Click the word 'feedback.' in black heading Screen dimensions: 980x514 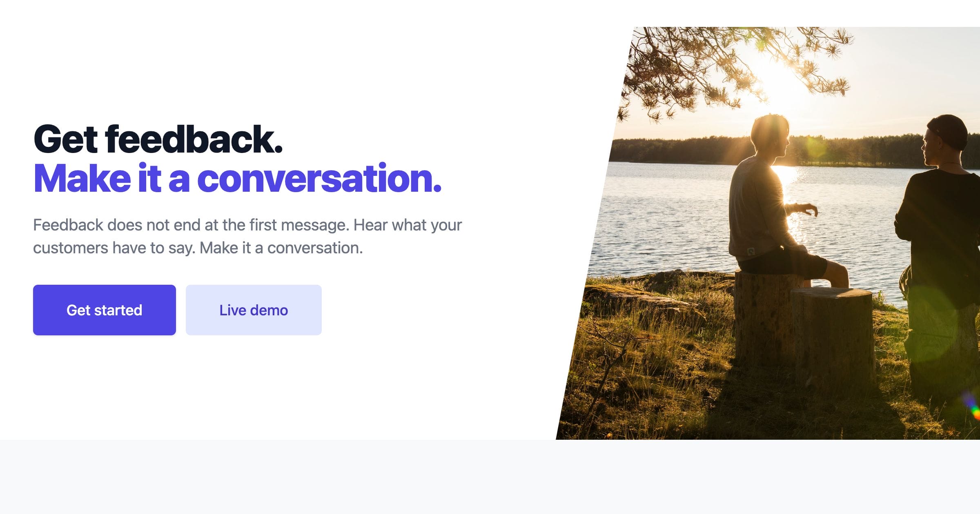pyautogui.click(x=194, y=139)
